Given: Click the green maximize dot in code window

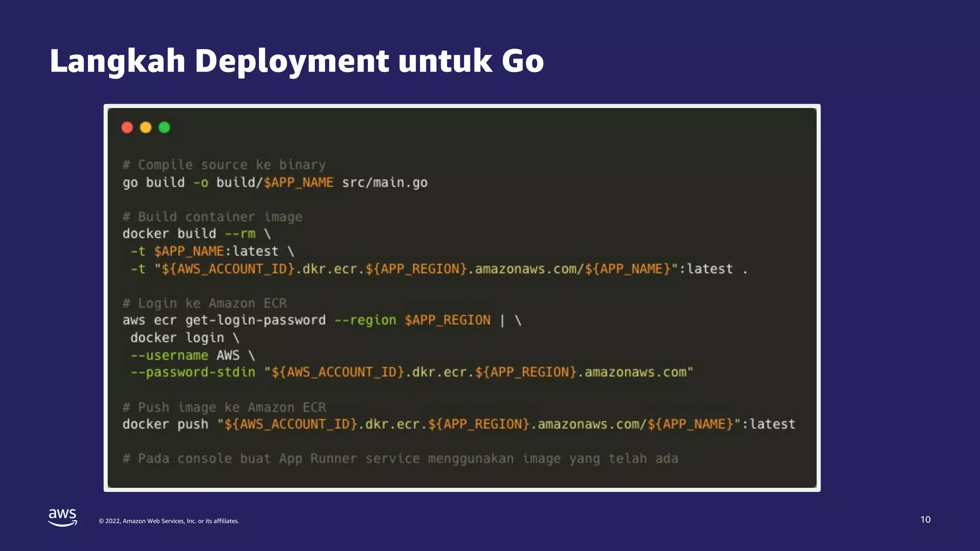Looking at the screenshot, I should click(x=164, y=128).
